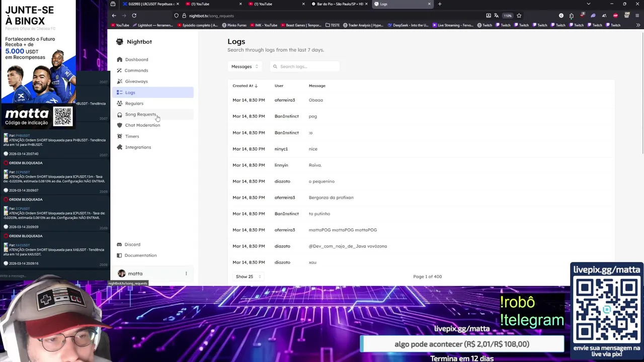Click the browser Forward arrow

click(x=124, y=16)
